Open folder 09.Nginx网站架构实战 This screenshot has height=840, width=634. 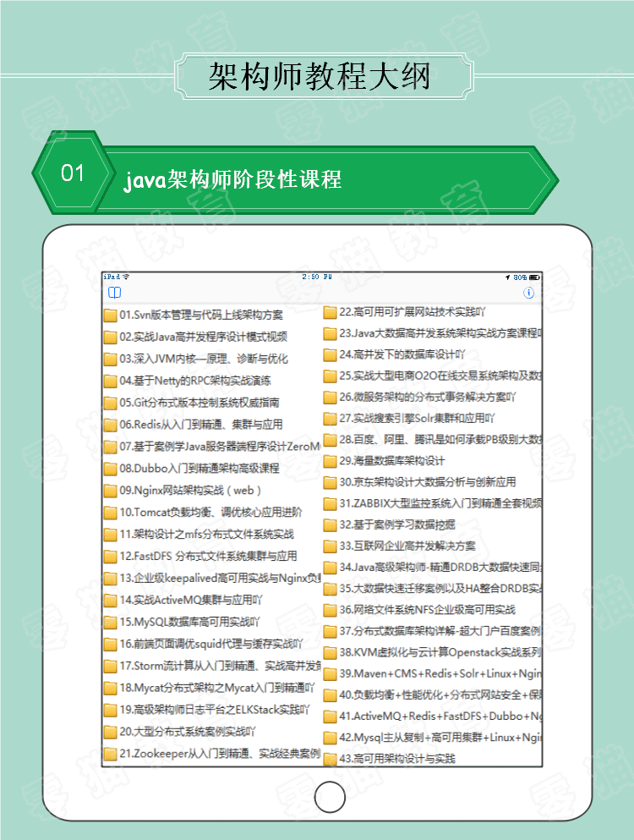(183, 490)
